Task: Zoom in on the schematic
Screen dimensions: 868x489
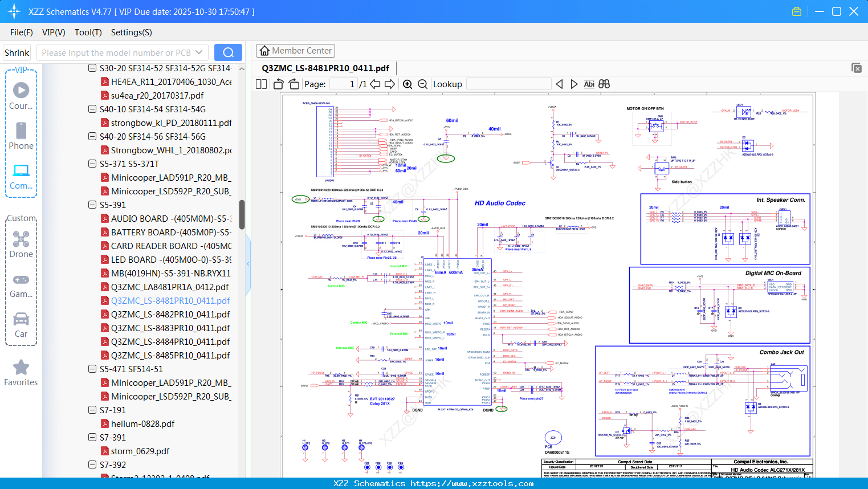Action: click(407, 84)
